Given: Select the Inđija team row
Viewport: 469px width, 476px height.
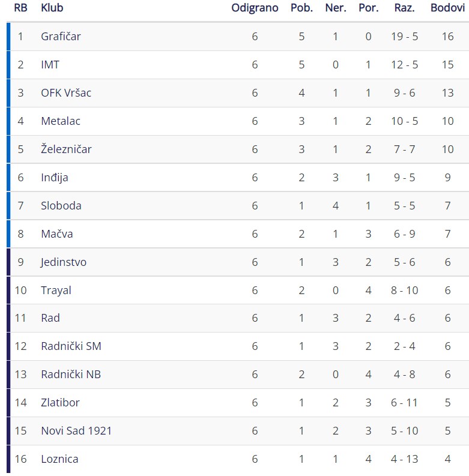Looking at the screenshot, I should click(238, 178).
